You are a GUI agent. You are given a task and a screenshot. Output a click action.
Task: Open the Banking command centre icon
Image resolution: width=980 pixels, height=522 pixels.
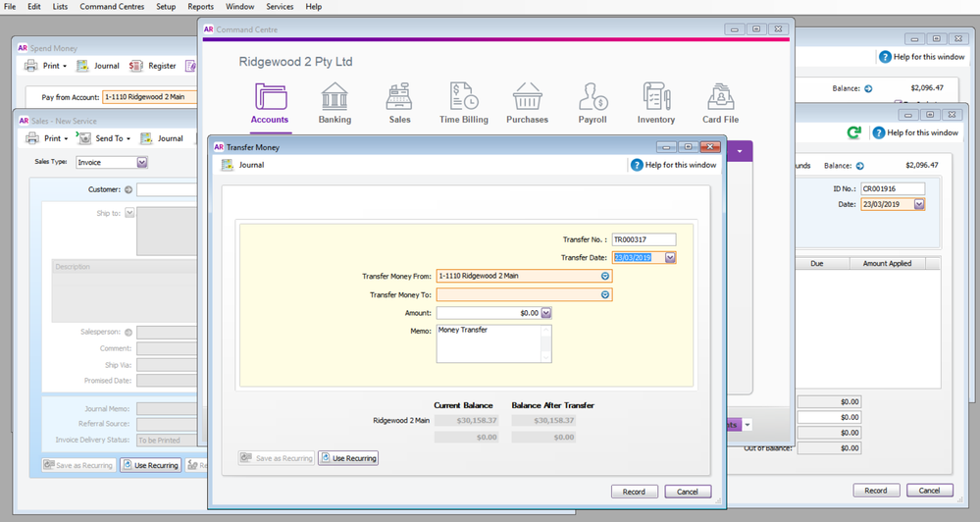click(335, 99)
